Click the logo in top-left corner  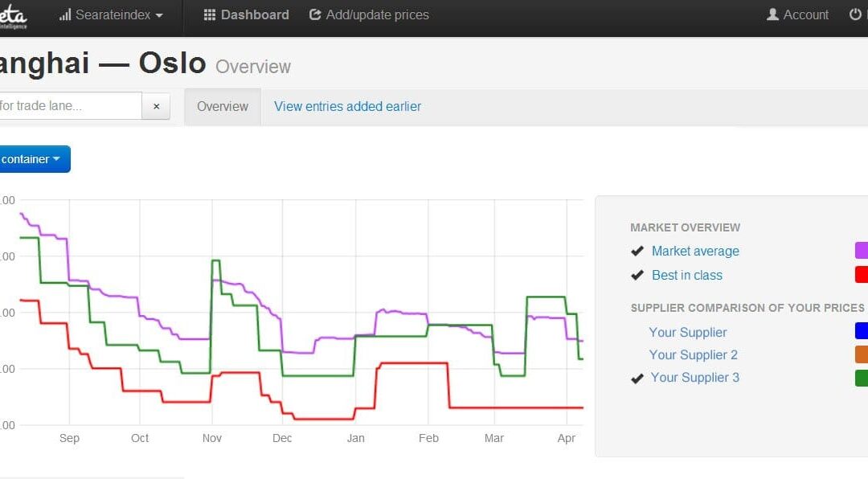pos(14,17)
